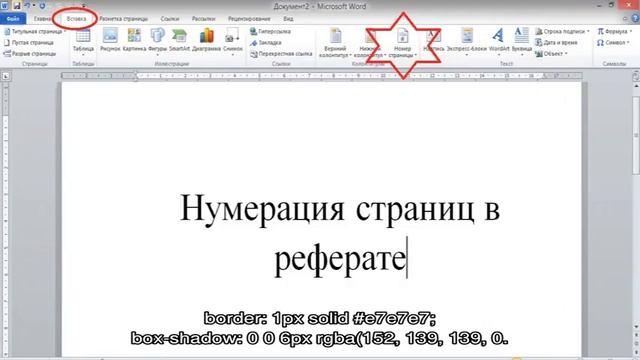This screenshot has width=640, height=360.
Task: Switch to the Вид tab
Action: (288, 19)
